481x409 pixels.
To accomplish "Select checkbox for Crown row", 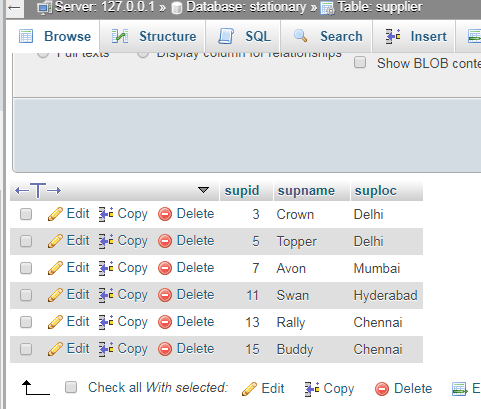I will point(26,214).
